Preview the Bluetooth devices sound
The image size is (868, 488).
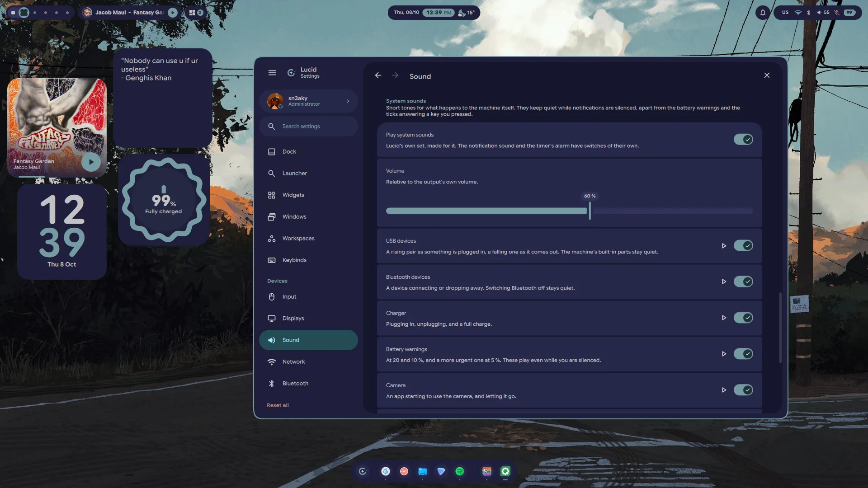[724, 282]
